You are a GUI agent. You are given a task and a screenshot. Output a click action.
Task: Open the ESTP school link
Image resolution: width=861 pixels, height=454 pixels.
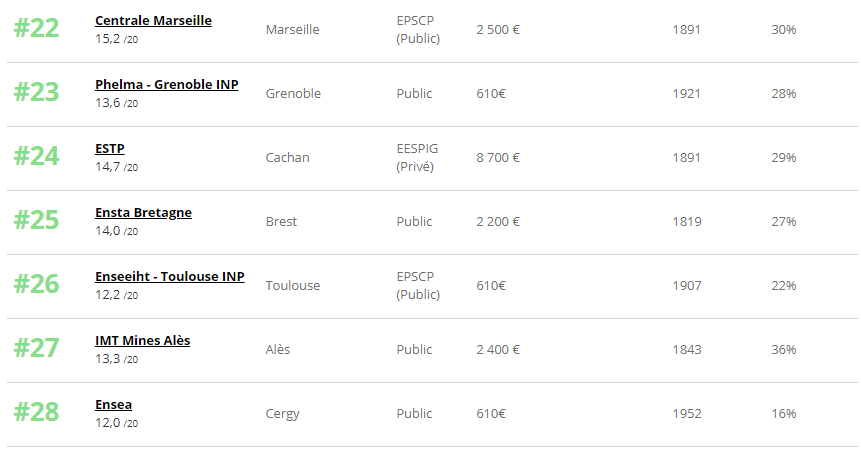point(110,149)
